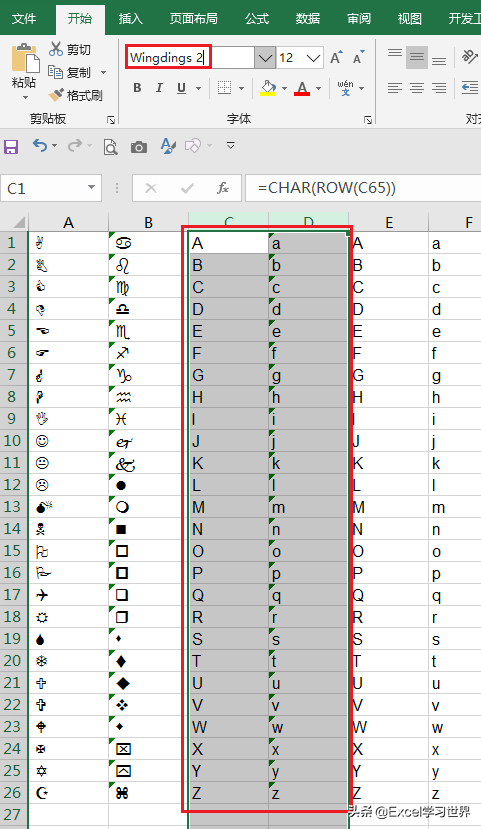This screenshot has width=481, height=829.
Task: Expand the undo history arrow
Action: coord(54,145)
